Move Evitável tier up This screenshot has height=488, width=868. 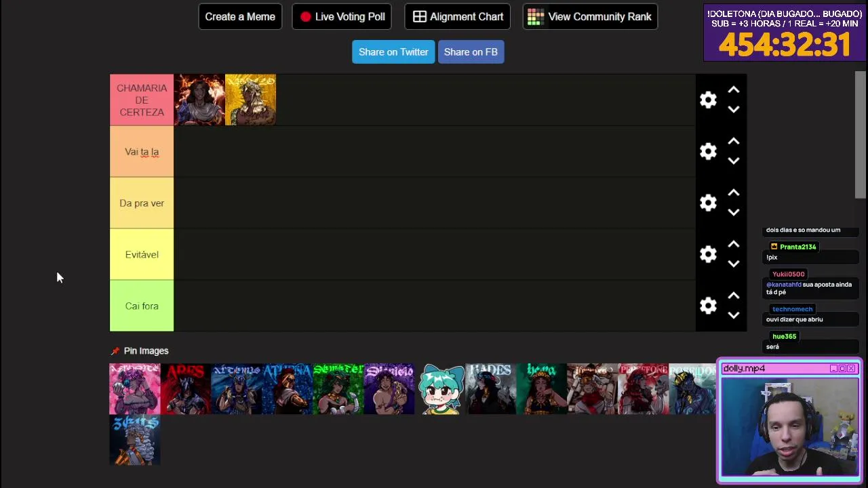click(733, 244)
